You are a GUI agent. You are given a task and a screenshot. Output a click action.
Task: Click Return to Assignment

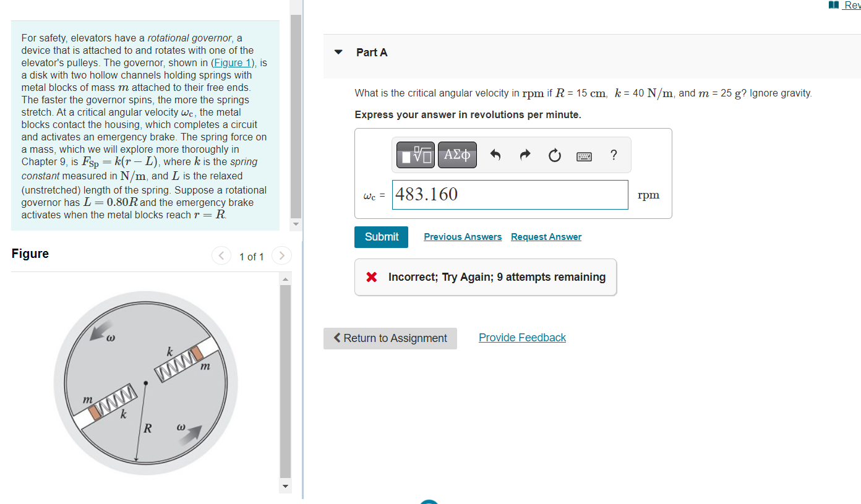[x=390, y=338]
